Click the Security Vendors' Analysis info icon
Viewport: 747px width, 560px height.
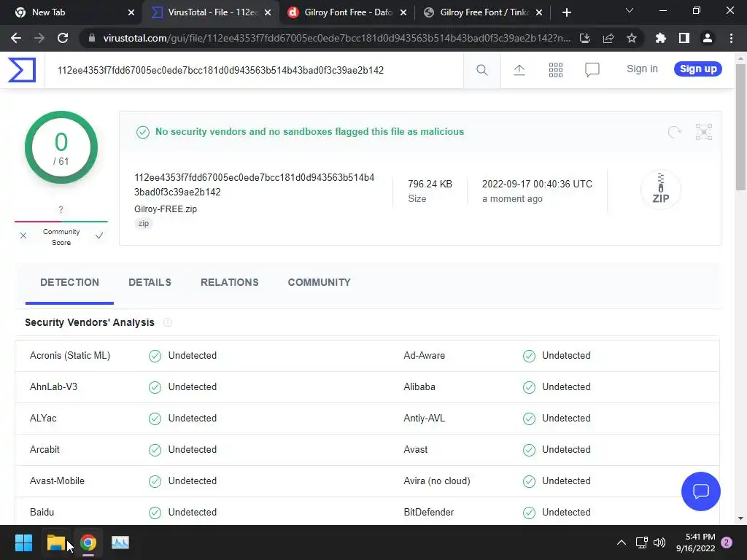click(167, 322)
